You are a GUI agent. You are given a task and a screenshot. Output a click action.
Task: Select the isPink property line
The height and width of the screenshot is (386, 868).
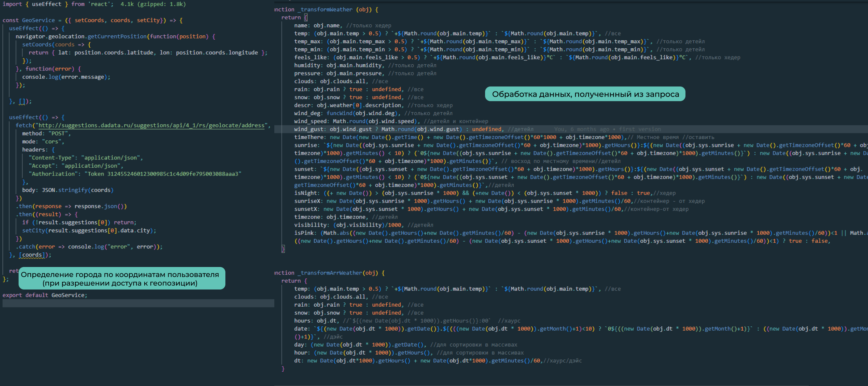pyautogui.click(x=581, y=233)
